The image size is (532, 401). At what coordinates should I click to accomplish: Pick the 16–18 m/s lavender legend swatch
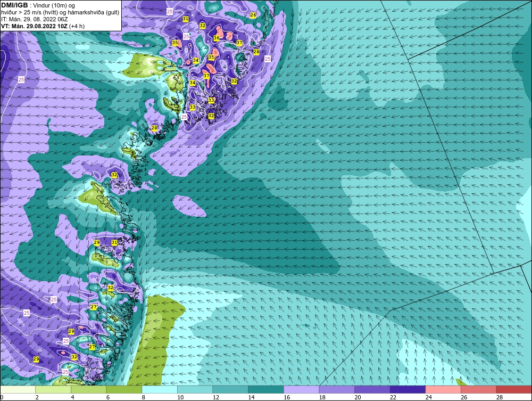301,389
